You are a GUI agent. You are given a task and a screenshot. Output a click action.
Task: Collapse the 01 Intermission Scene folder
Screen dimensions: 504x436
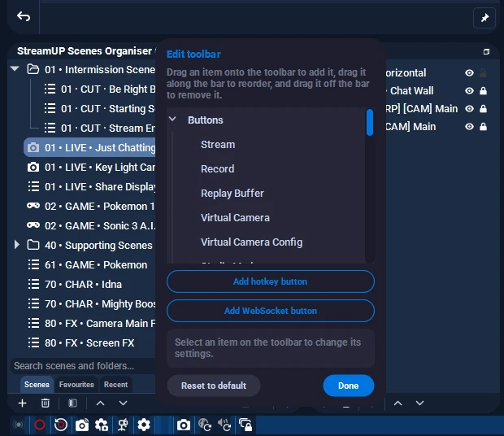15,68
